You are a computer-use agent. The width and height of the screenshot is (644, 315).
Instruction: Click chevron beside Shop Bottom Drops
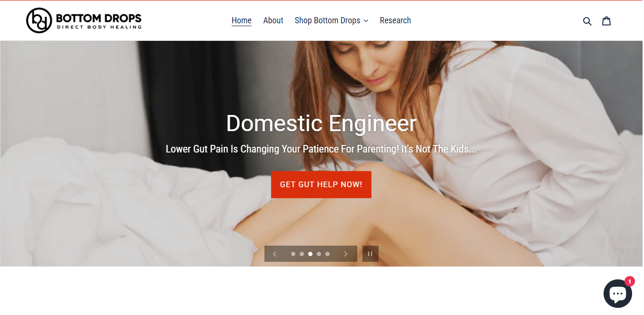[x=366, y=21]
